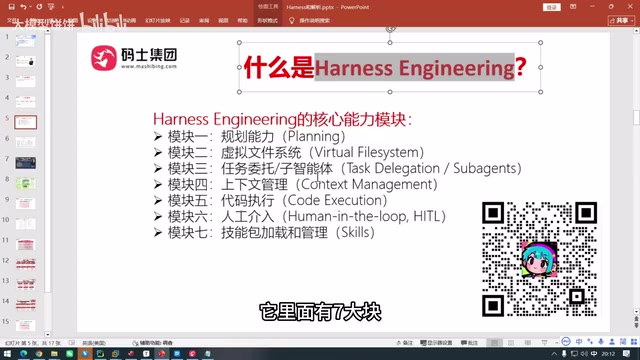This screenshot has width=640, height=360.
Task: Switch to Slide Sorter view icon
Action: point(511,343)
